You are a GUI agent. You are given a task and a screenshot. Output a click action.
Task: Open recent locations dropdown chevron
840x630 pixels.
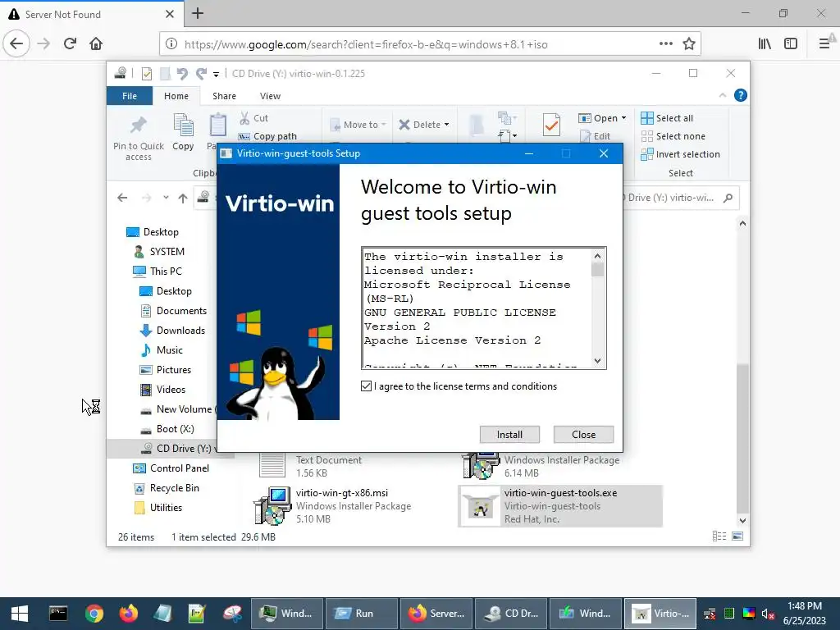[166, 198]
